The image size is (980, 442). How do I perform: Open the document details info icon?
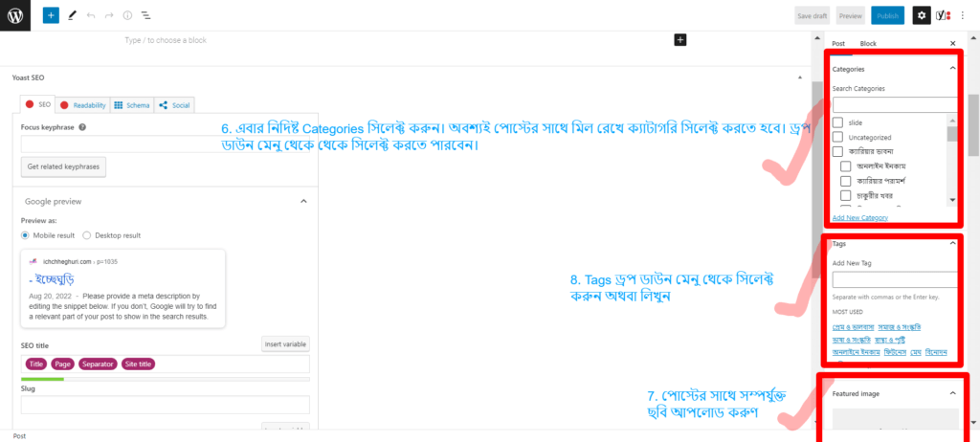tap(127, 15)
